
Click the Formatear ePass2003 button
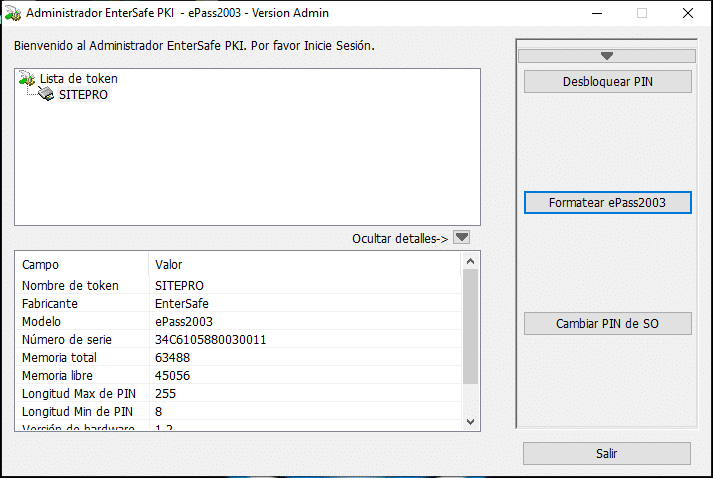pyautogui.click(x=608, y=202)
